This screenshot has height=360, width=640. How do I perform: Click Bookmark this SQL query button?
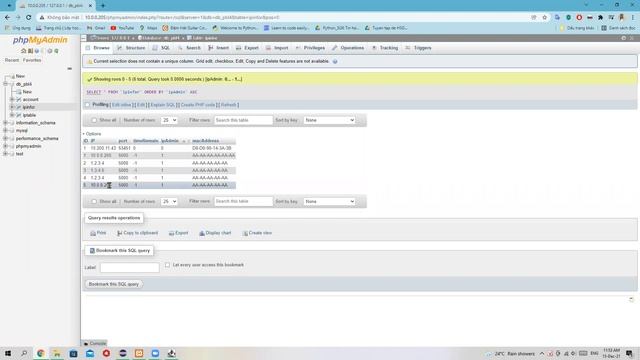point(114,284)
